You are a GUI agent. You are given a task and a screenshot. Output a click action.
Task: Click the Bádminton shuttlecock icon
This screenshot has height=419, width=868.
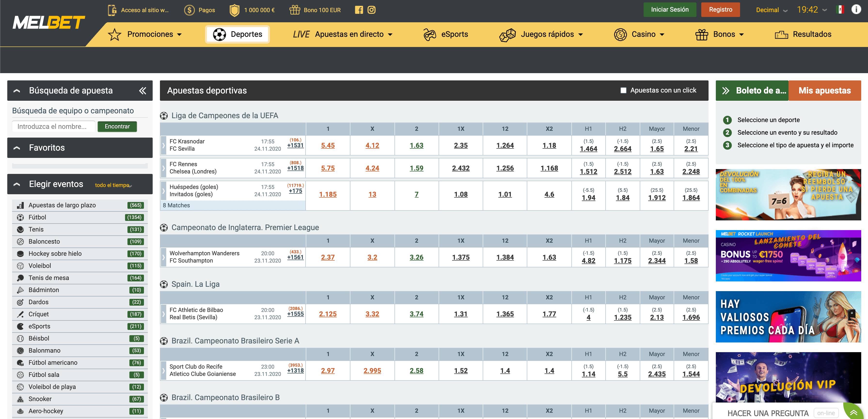21,290
